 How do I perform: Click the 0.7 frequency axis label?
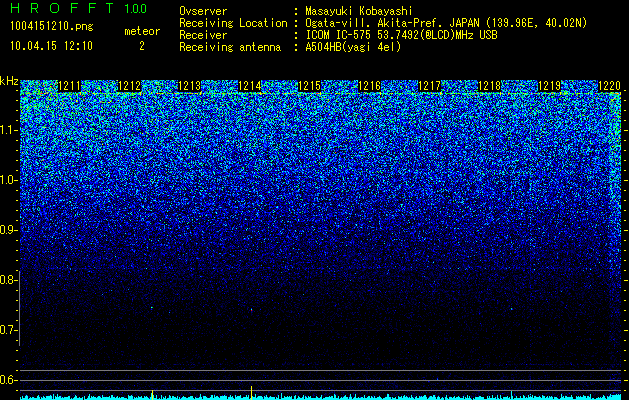pos(8,330)
